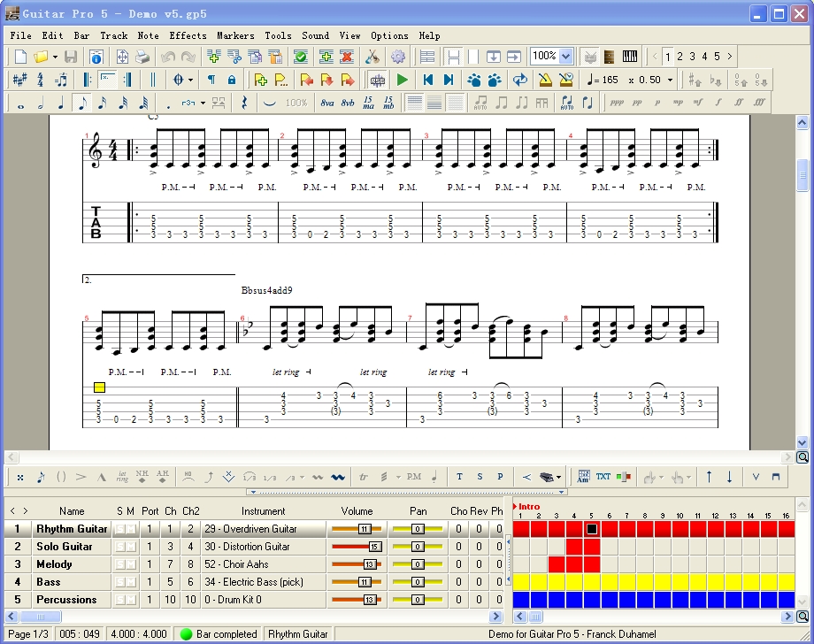Click the Time signature icon

41,80
